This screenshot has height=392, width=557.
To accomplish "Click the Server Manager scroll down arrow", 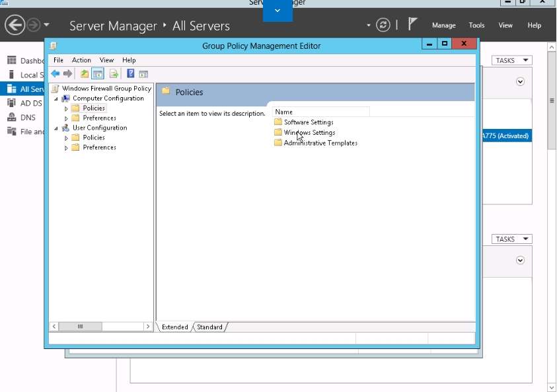I will click(551, 387).
